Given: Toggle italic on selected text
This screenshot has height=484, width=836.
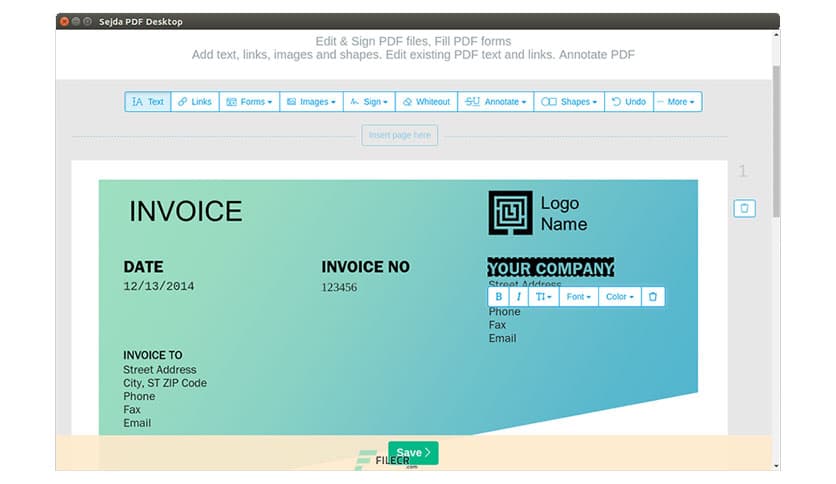Looking at the screenshot, I should point(519,297).
